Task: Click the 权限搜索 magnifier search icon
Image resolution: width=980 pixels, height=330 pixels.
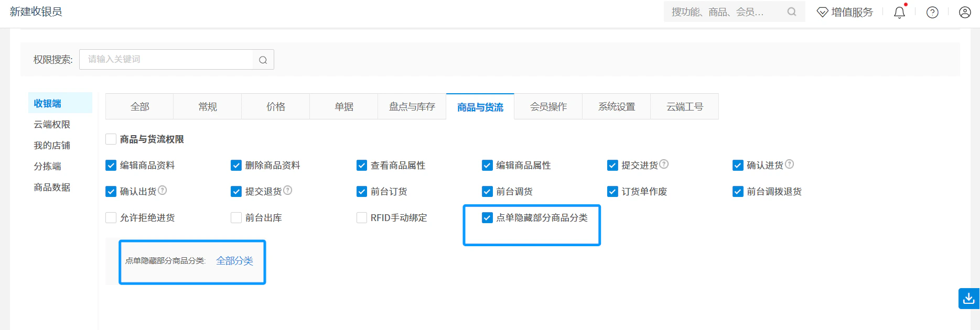Action: click(263, 60)
